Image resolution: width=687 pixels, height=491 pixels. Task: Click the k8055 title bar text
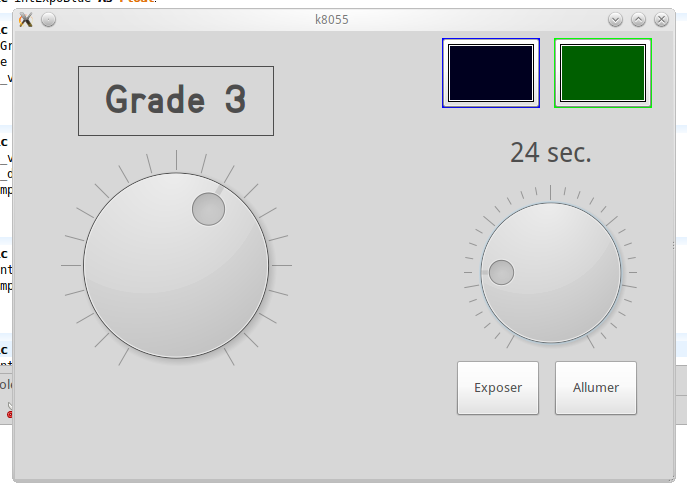330,19
